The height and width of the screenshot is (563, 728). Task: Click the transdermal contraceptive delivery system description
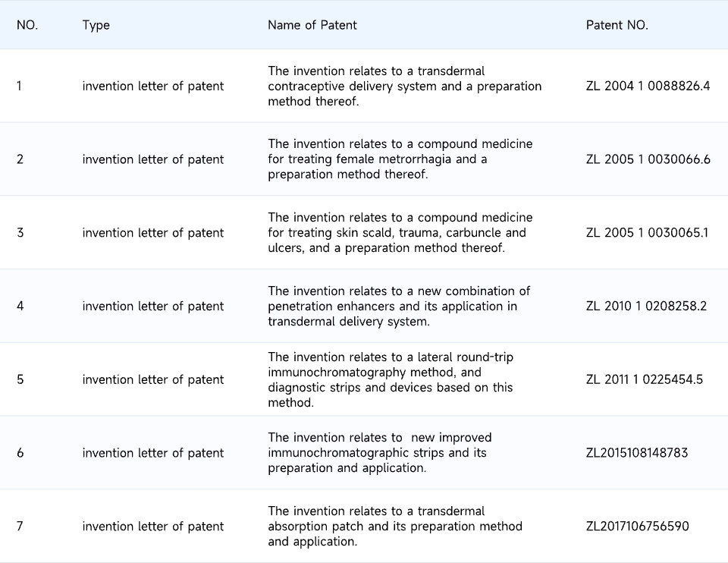pos(404,86)
